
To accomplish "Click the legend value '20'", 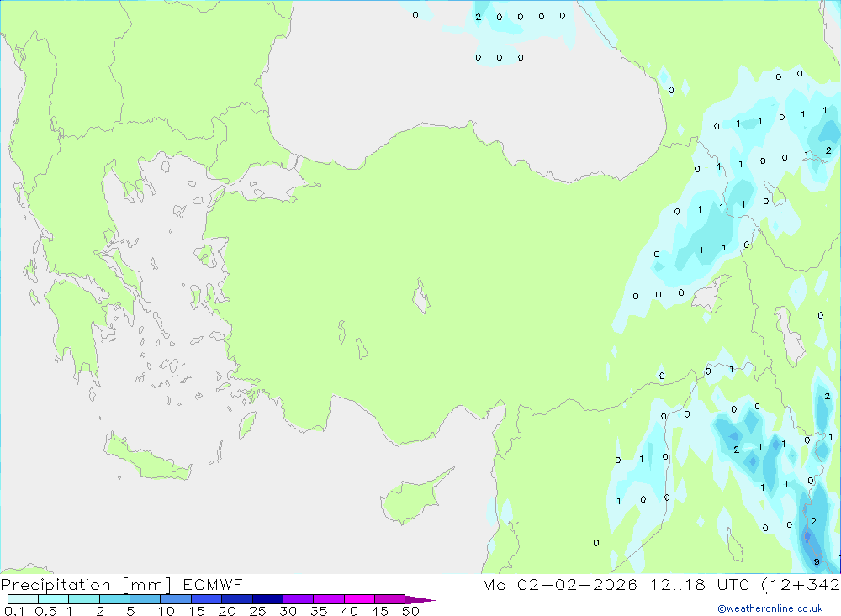I will coord(227,611).
